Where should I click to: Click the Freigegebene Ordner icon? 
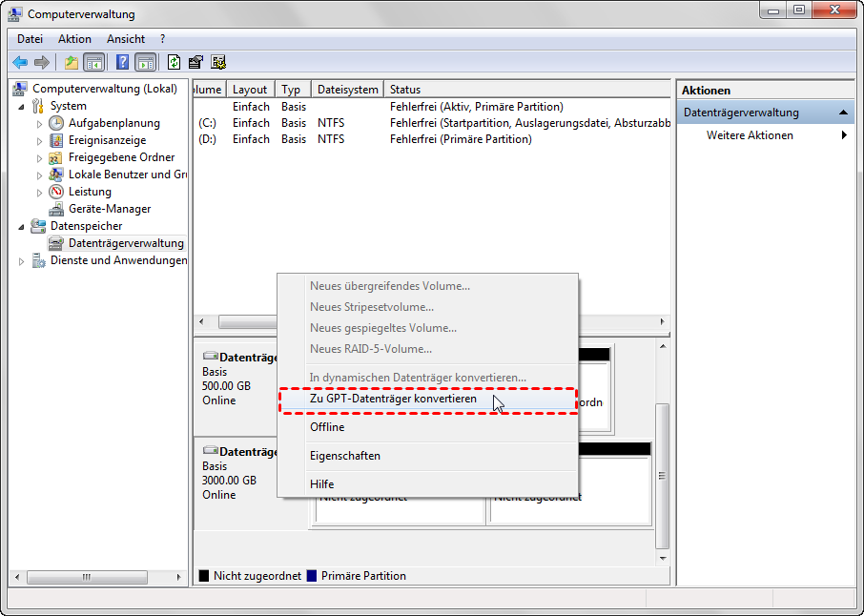pos(56,157)
